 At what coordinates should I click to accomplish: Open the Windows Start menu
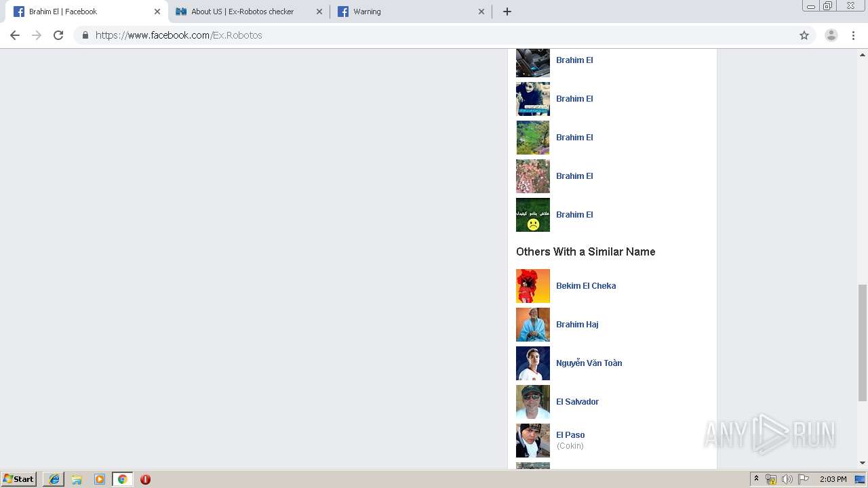pyautogui.click(x=18, y=479)
